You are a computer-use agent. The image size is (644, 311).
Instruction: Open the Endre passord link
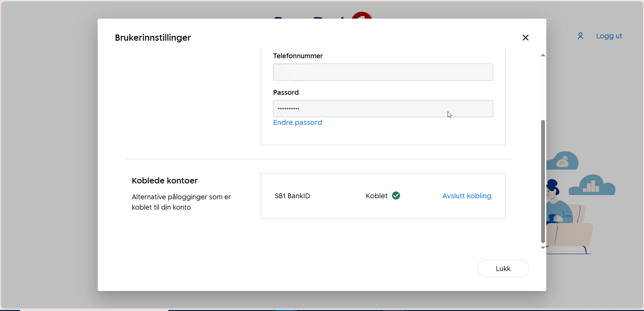click(297, 122)
